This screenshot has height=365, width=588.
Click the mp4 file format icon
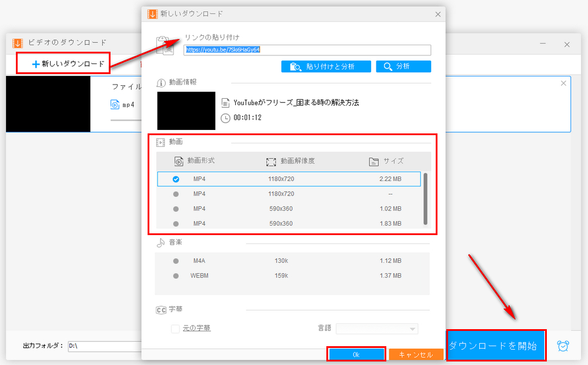[x=115, y=105]
